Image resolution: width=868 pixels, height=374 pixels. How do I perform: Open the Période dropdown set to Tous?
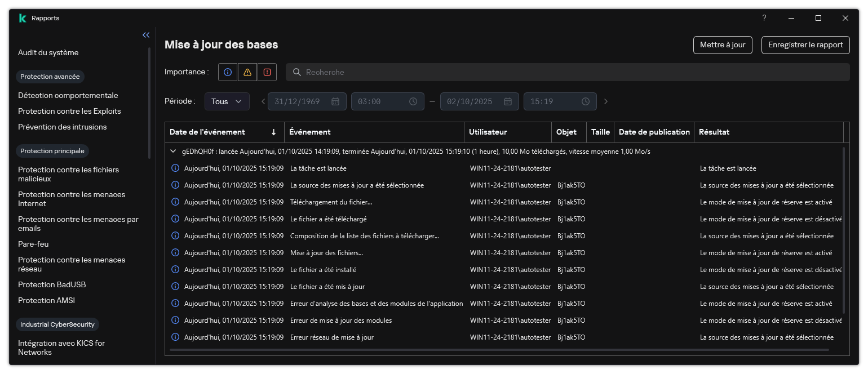point(227,101)
